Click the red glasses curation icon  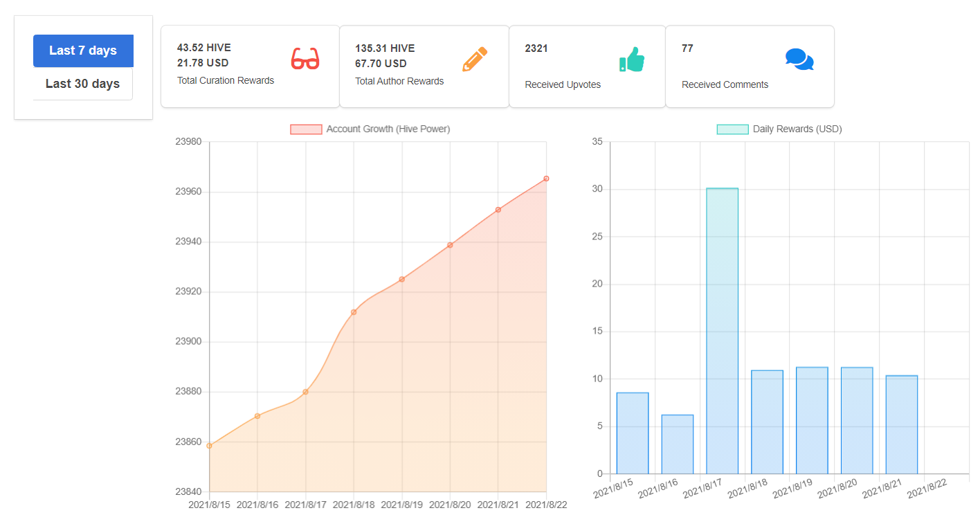click(305, 59)
